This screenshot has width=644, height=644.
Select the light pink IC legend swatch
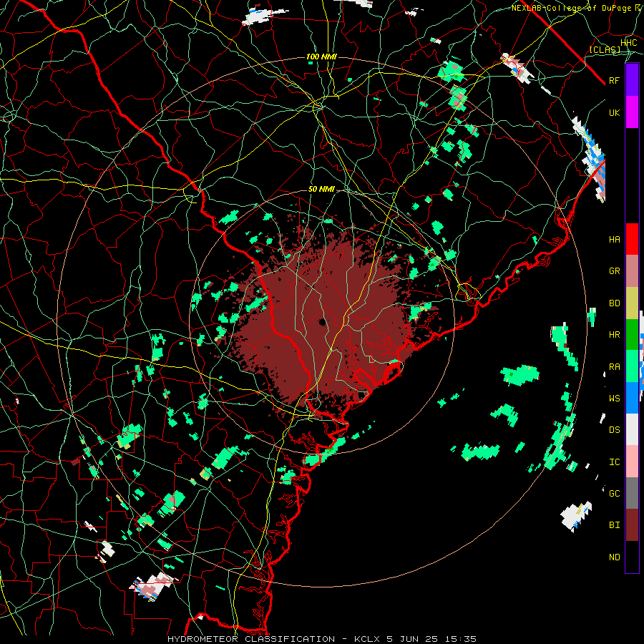[x=632, y=462]
